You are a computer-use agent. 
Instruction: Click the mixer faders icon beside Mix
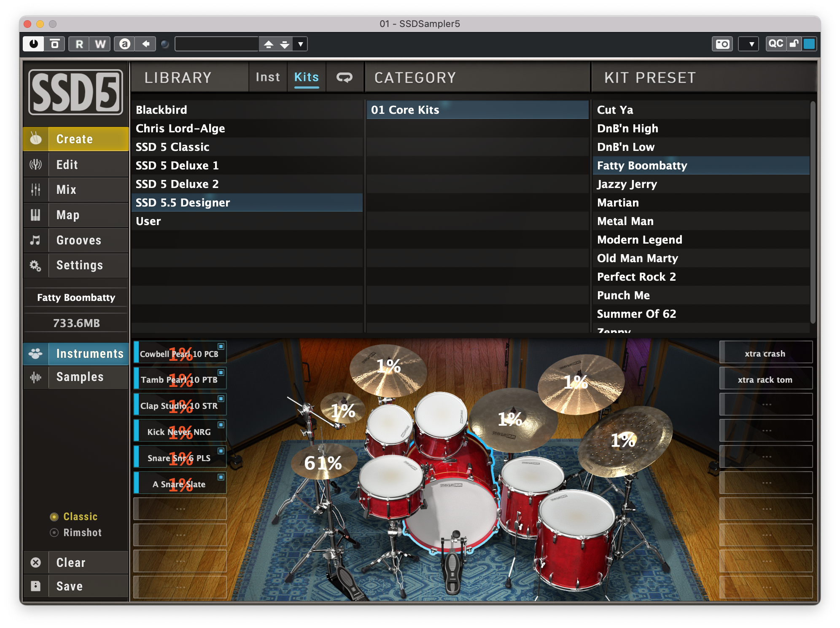coord(35,190)
